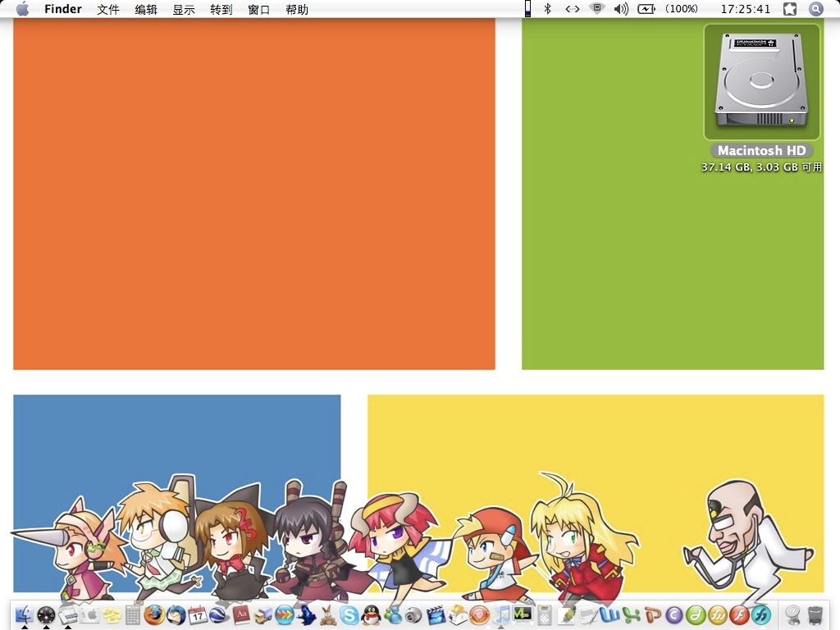Open the 文件 menu
The height and width of the screenshot is (630, 840).
tap(108, 9)
